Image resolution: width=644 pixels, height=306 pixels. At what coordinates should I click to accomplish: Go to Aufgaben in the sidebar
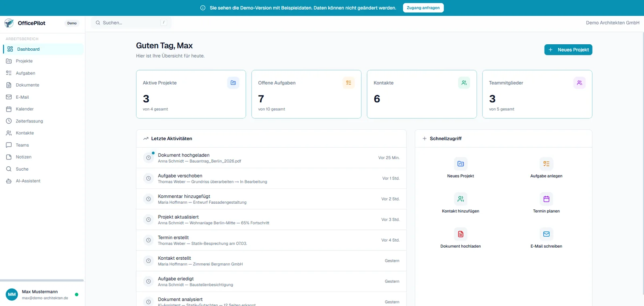43,73
